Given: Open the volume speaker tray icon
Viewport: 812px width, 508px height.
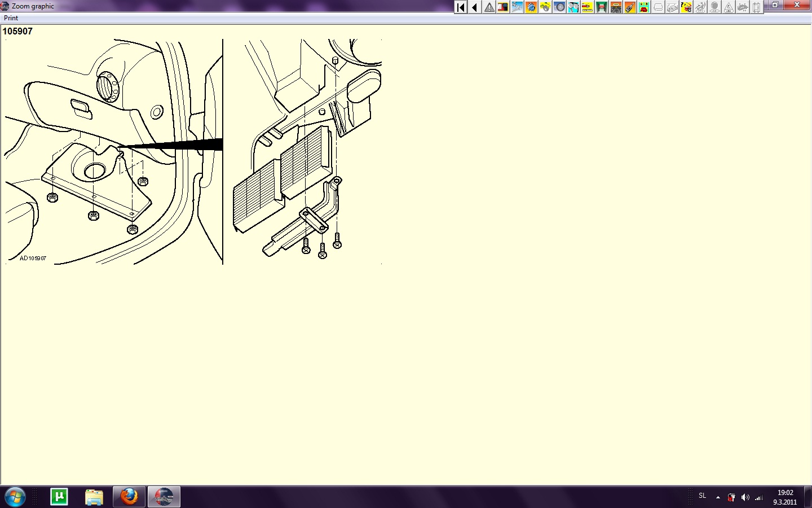Looking at the screenshot, I should [x=745, y=497].
